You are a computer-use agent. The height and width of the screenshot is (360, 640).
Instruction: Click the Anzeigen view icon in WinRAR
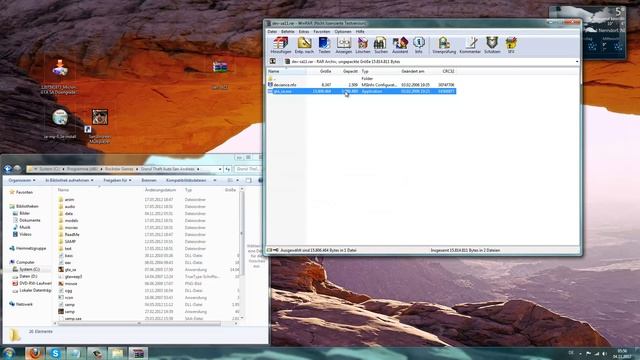(x=344, y=45)
